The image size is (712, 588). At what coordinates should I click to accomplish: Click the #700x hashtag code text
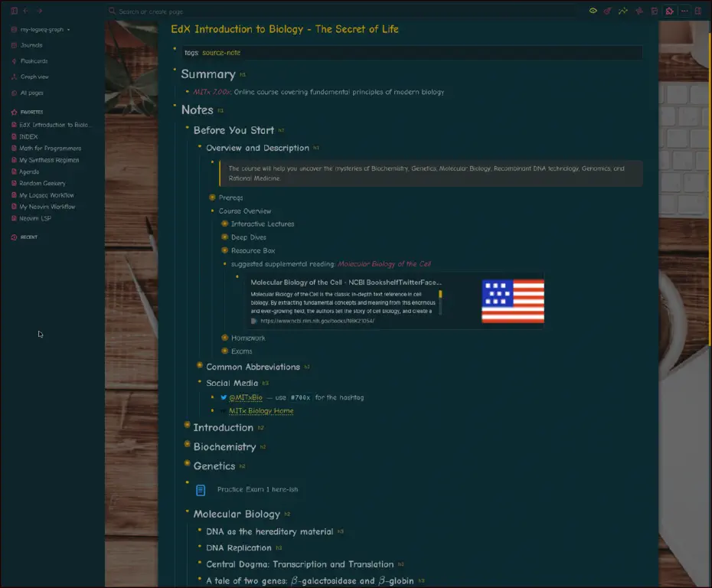tap(301, 397)
